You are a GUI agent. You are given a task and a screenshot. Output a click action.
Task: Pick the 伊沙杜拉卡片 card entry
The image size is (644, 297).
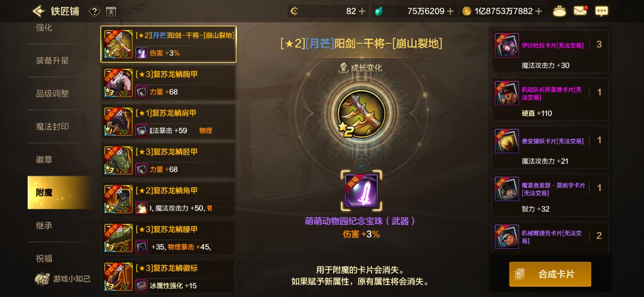coord(550,52)
